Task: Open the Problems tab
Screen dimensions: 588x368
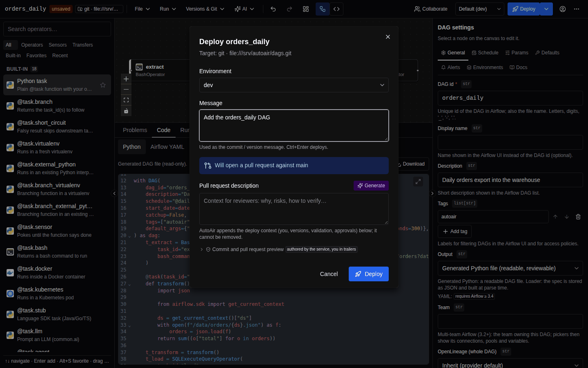Action: pyautogui.click(x=135, y=130)
